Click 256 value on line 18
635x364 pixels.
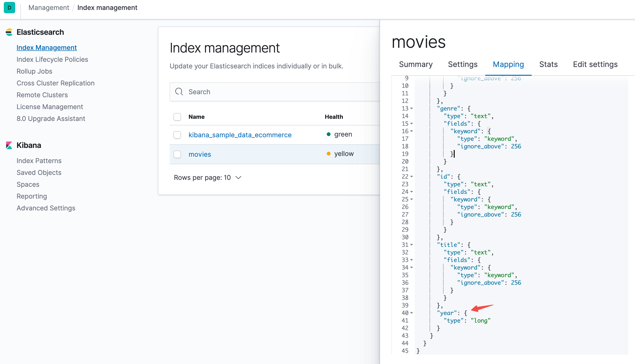[516, 146]
